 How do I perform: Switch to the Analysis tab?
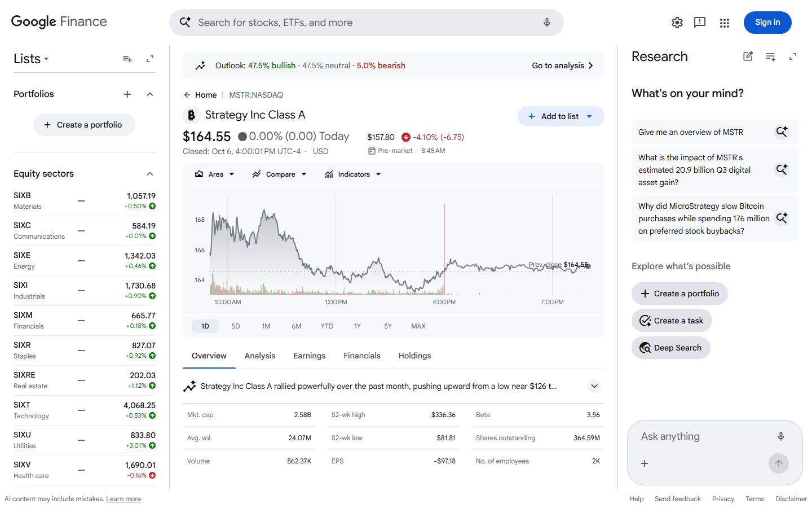click(260, 356)
